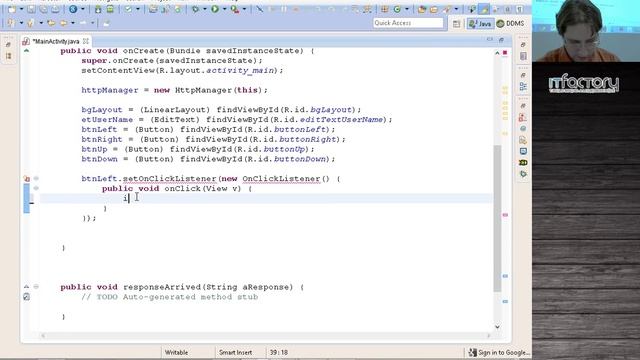Image resolution: width=640 pixels, height=360 pixels.
Task: Open the Console monitor icon in the right trim
Action: [523, 151]
